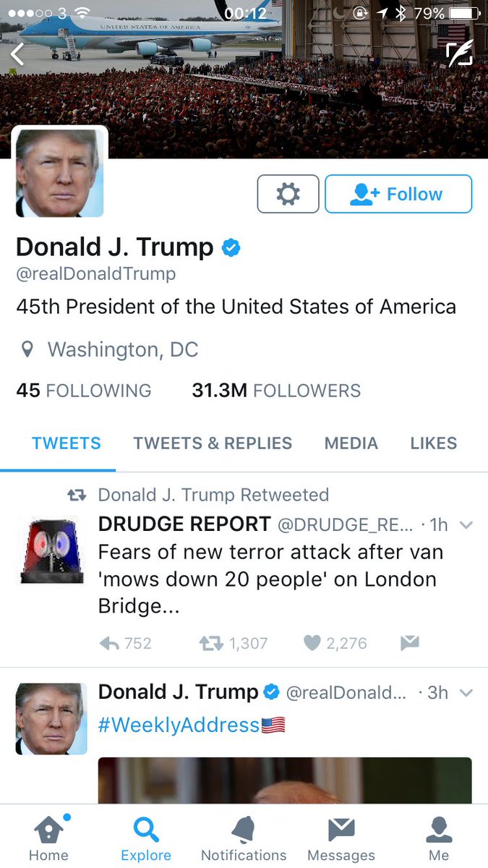The height and width of the screenshot is (868, 488).
Task: Open the compose tweet quill icon
Action: [x=458, y=54]
